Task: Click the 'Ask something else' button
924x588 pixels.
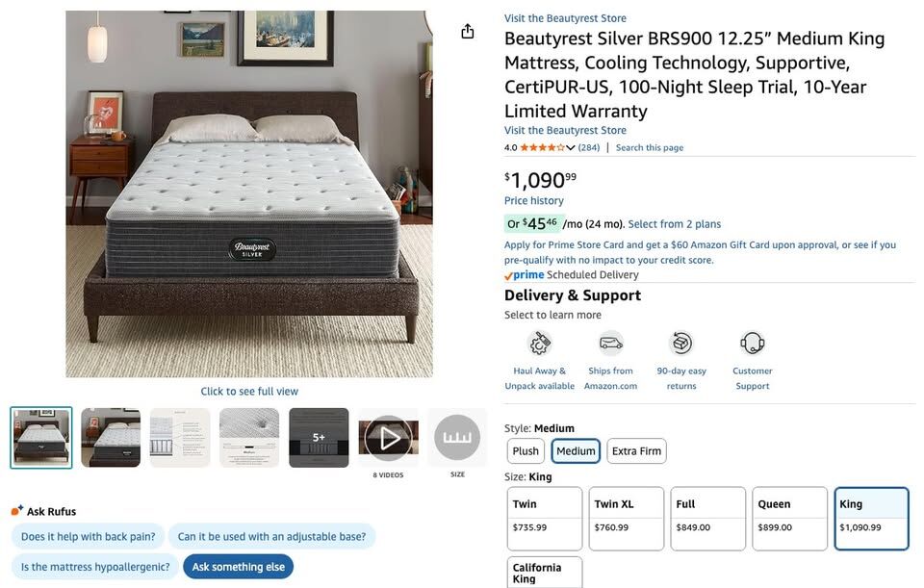Action: tap(238, 567)
